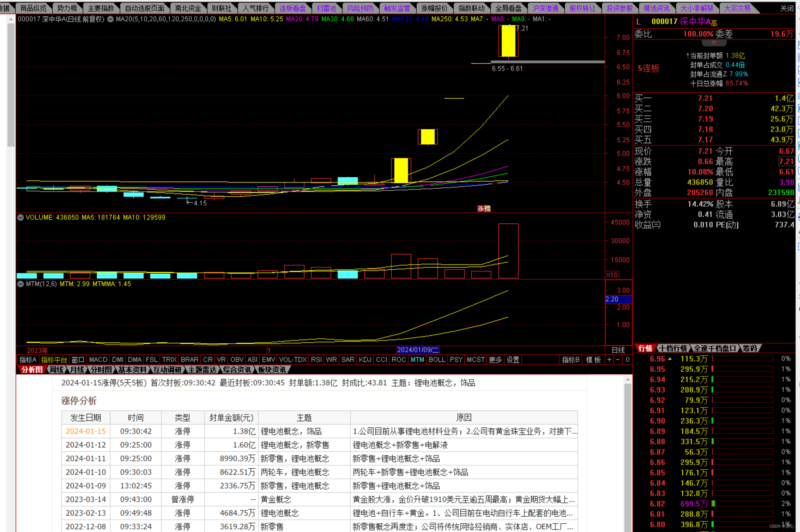Click the 买一 bid row at 7.21
This screenshot has height=532, width=800.
click(714, 98)
